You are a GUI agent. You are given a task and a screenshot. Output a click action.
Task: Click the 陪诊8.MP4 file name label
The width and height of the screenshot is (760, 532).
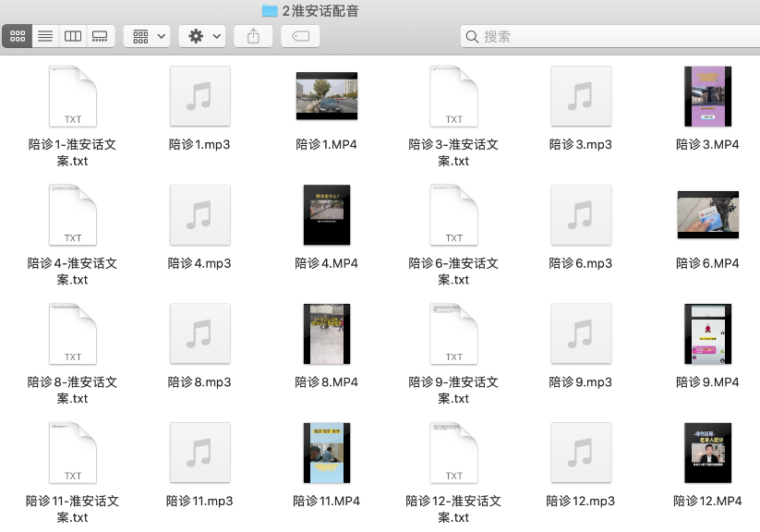coord(326,382)
